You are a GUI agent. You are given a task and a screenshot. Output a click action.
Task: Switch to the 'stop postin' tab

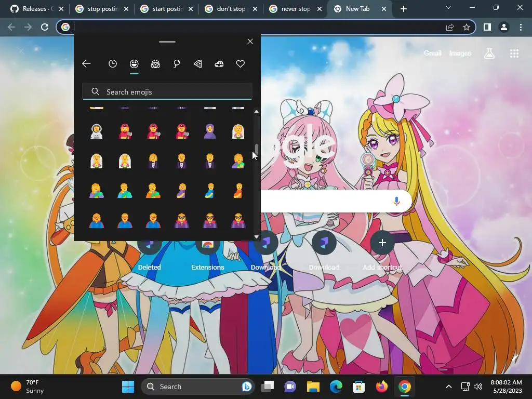tap(102, 9)
